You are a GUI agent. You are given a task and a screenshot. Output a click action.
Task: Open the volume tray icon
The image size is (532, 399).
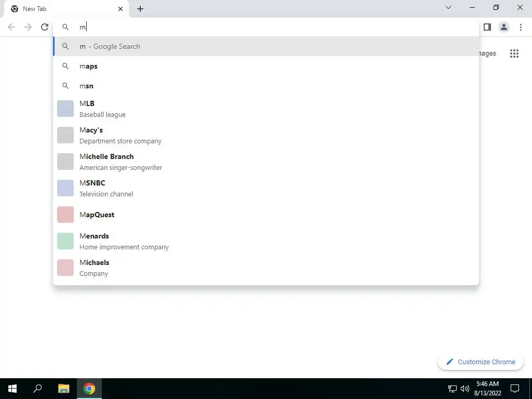point(465,389)
